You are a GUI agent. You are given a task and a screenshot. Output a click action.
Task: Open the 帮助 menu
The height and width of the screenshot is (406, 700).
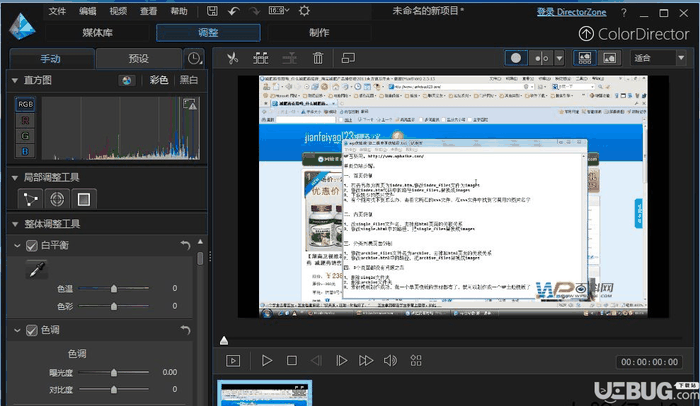pyautogui.click(x=179, y=11)
